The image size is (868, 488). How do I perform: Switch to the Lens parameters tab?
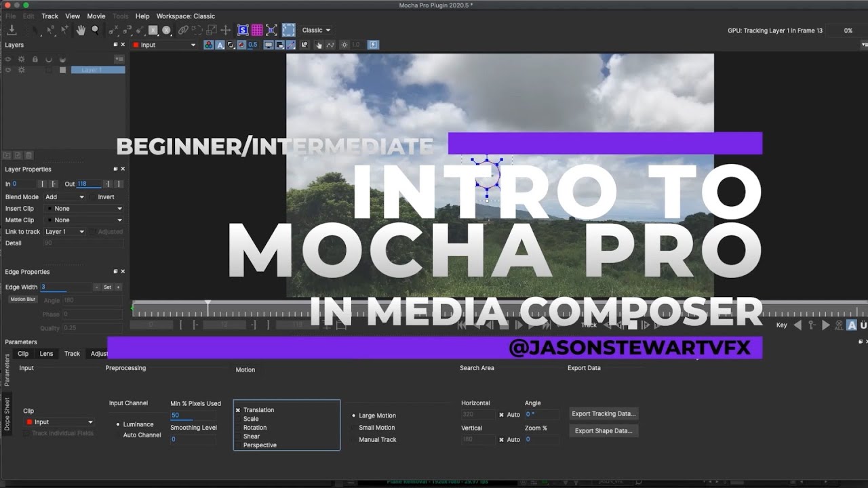point(46,354)
